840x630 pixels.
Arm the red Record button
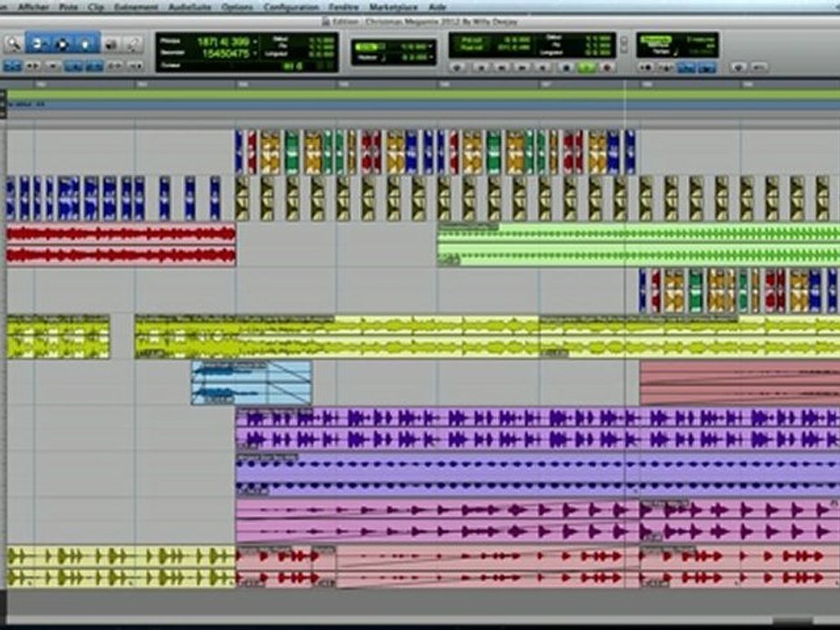(x=607, y=67)
